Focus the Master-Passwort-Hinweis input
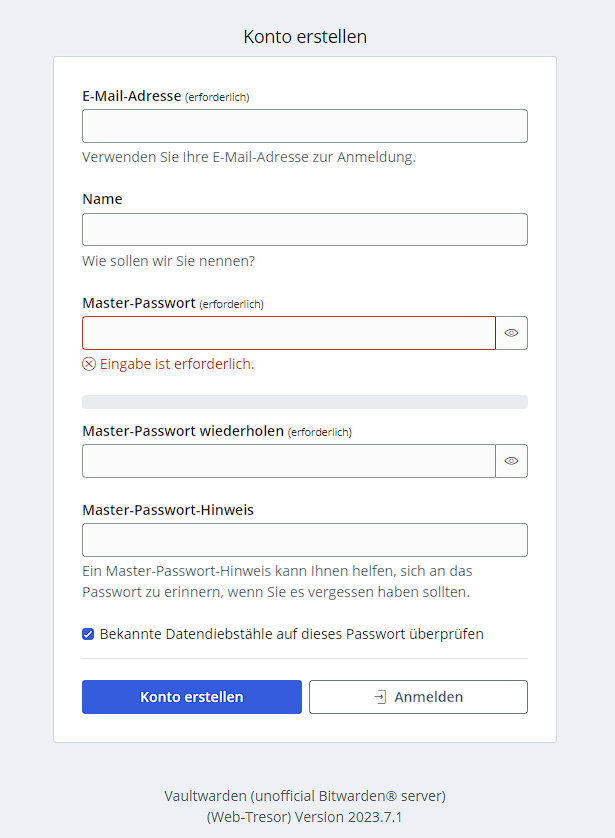Screen dimensions: 615x838 (304, 540)
